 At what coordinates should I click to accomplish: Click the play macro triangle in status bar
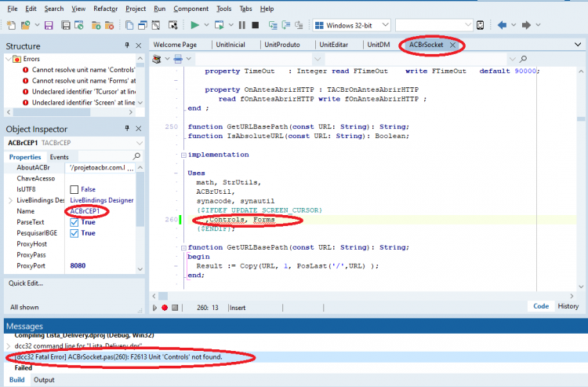tap(154, 308)
